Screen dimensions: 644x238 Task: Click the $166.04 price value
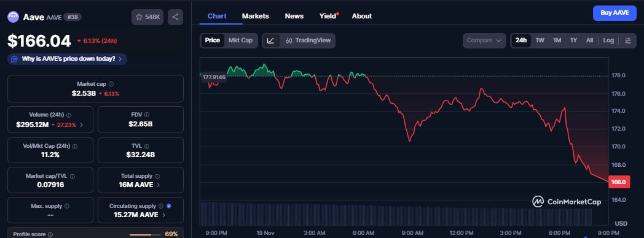39,41
